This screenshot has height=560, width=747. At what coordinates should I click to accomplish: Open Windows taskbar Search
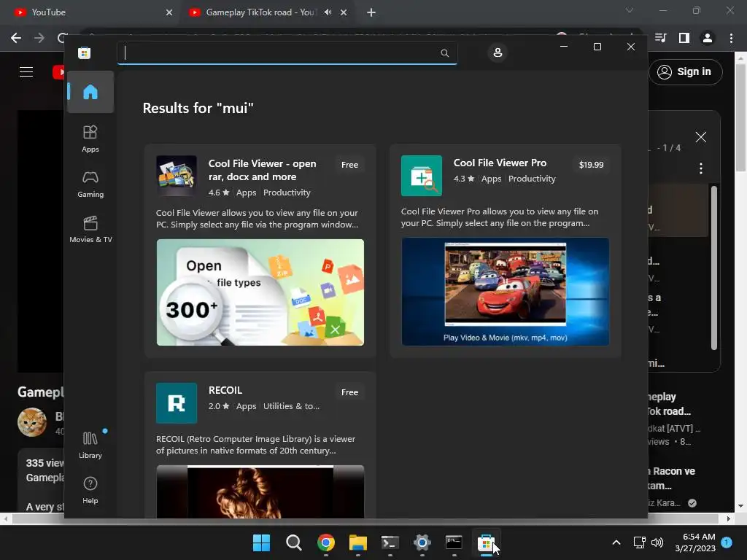[x=293, y=542]
